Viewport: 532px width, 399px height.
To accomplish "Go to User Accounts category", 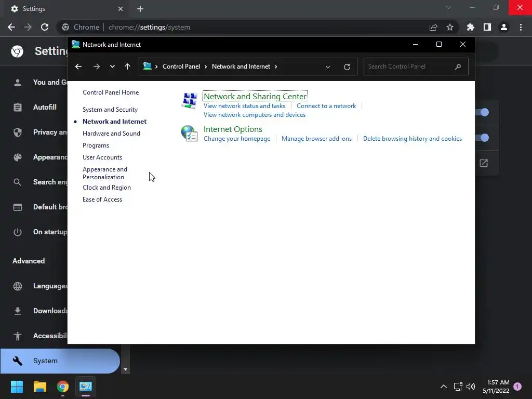I will point(102,157).
